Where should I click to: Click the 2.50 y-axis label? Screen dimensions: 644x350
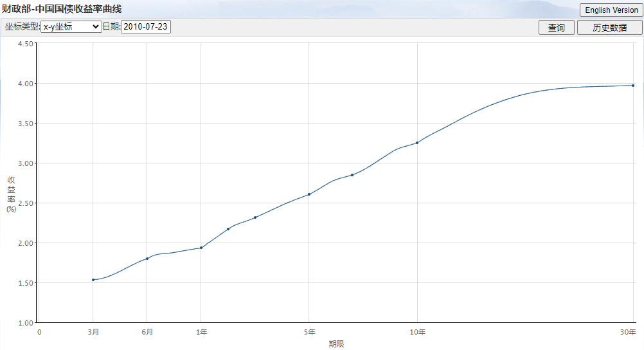point(26,203)
